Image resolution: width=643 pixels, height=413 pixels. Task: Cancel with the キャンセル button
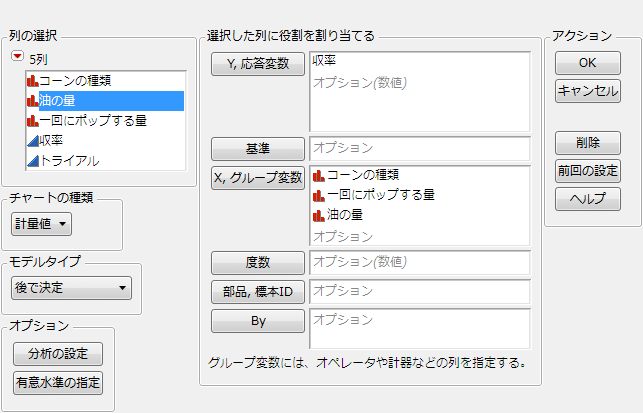point(587,91)
